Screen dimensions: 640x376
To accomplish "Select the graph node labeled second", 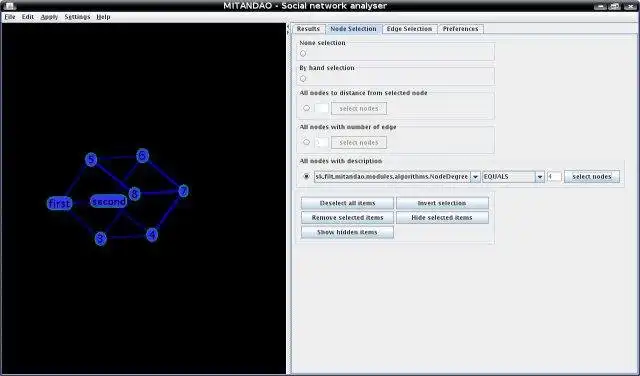I will coord(109,201).
